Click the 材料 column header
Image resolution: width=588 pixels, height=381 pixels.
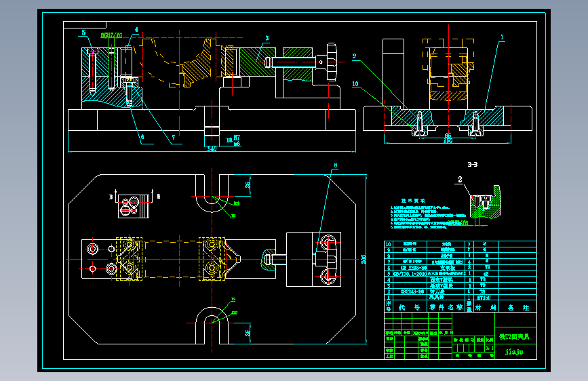click(486, 308)
